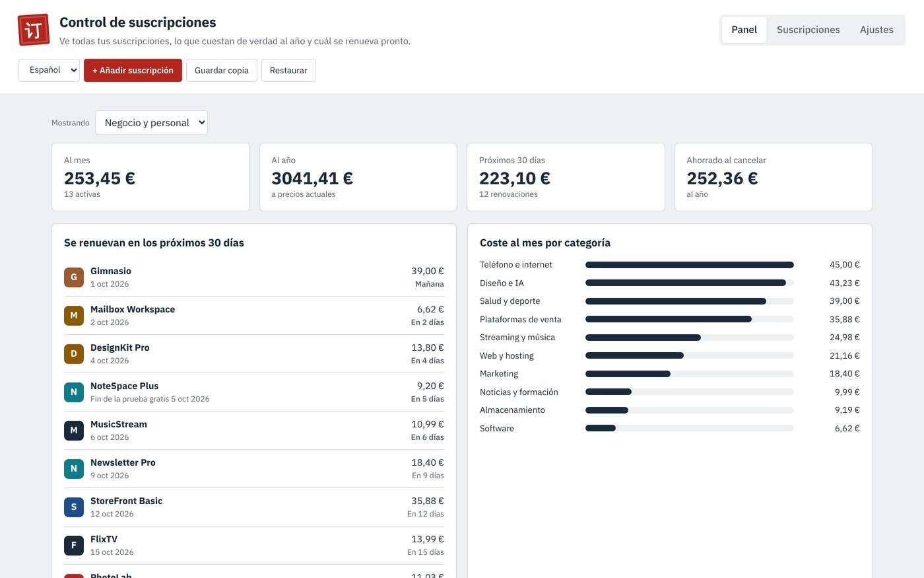Viewport: 924px width, 578px height.
Task: Select the DesignKit Pro subscription name
Action: pyautogui.click(x=120, y=347)
